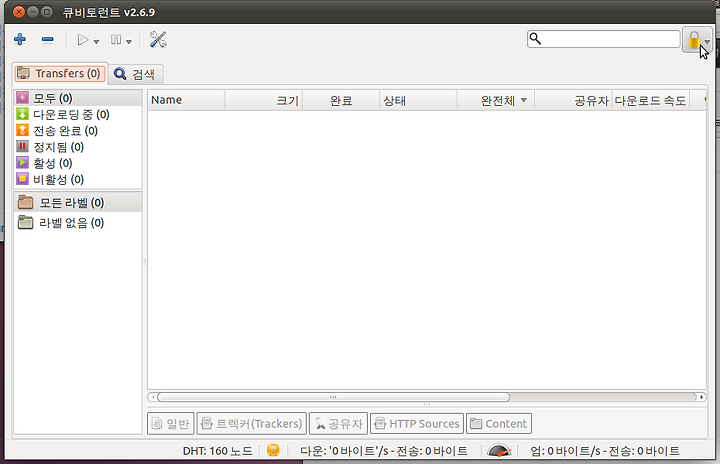Click the inactive filter stop icon
The image size is (720, 464).
coord(22,179)
